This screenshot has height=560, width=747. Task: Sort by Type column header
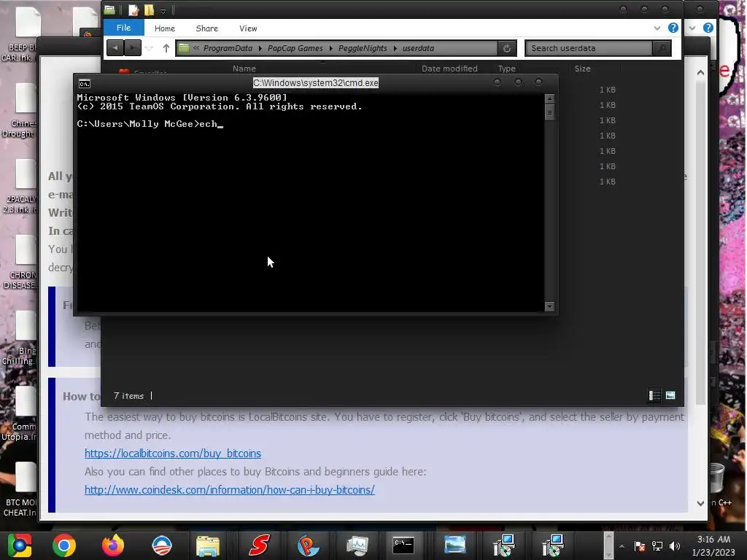506,69
